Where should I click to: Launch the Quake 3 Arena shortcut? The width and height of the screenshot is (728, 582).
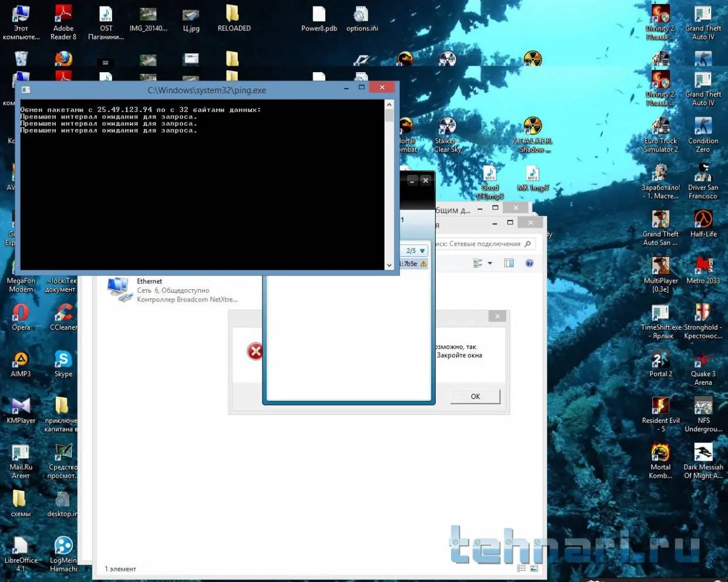[x=703, y=368]
